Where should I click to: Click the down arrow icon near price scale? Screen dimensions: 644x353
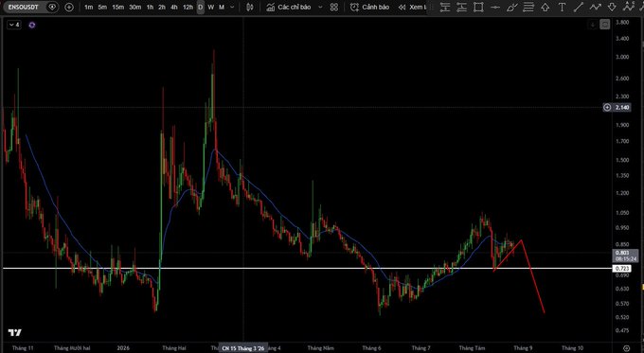(x=593, y=25)
